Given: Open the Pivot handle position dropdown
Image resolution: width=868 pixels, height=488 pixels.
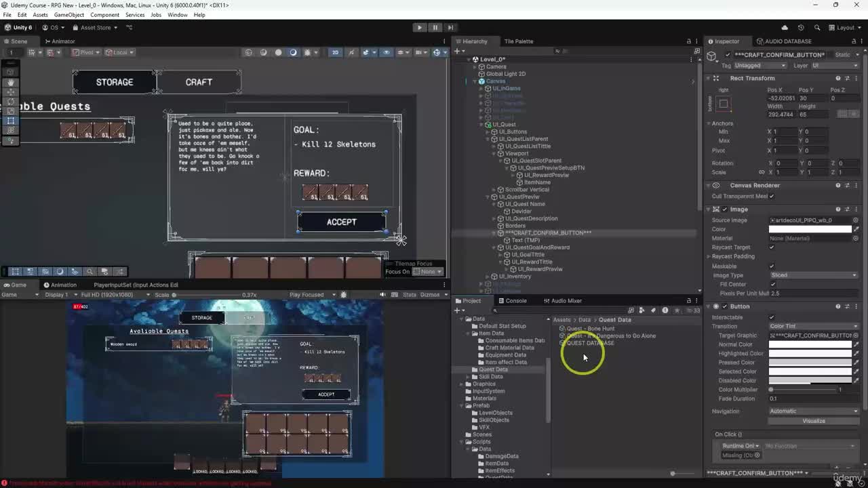Looking at the screenshot, I should coord(87,52).
